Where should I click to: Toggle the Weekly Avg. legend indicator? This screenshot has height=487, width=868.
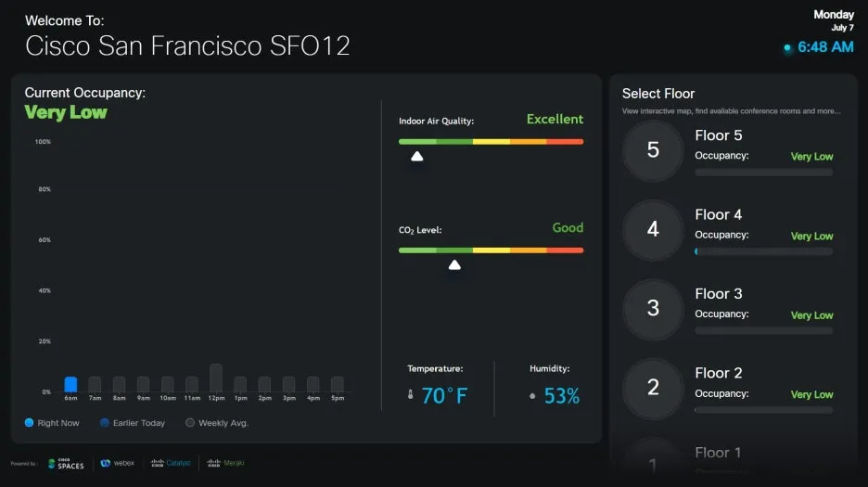pyautogui.click(x=190, y=423)
